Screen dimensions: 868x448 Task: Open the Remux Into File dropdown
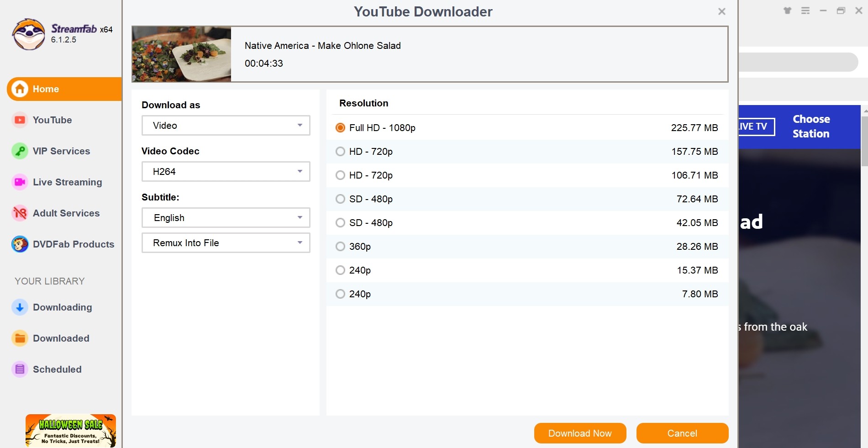point(226,243)
